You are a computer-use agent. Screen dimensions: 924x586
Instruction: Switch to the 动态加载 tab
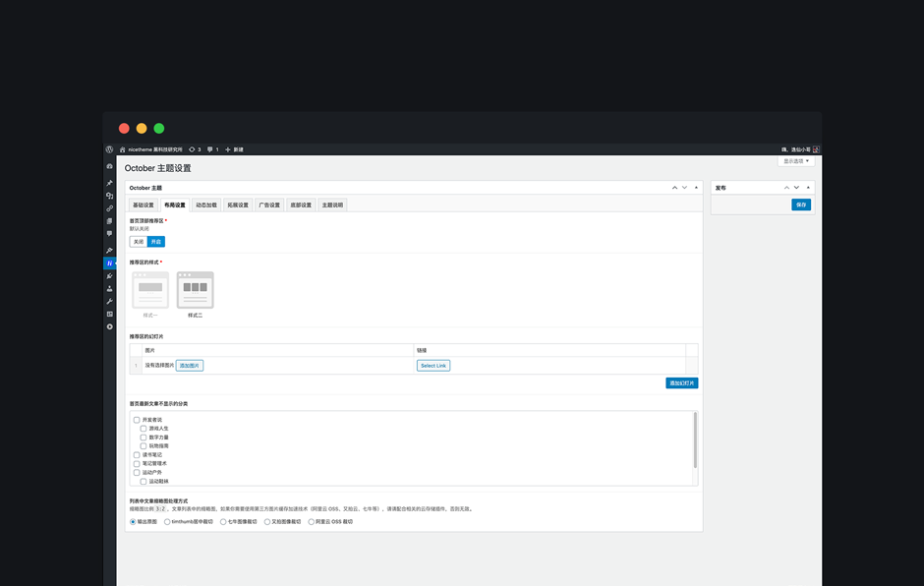[206, 205]
